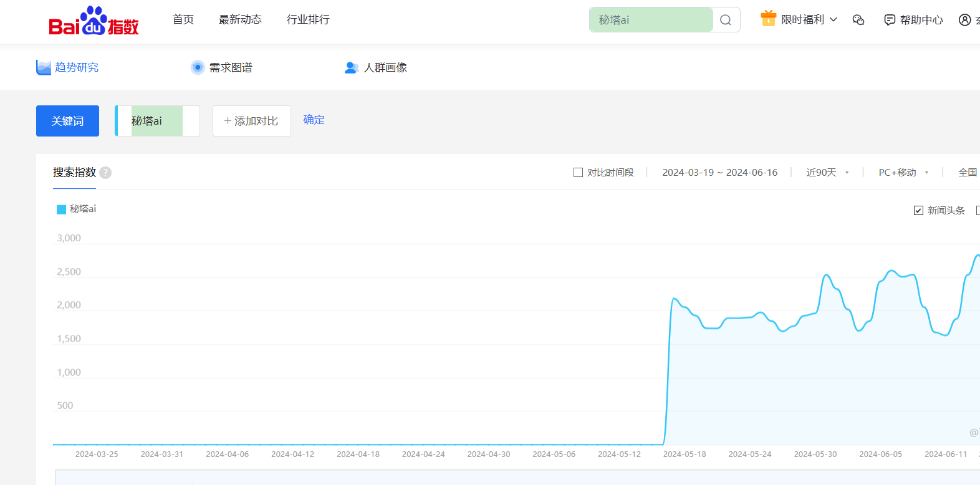Viewport: 980px width, 485px height.
Task: Open the 全国 region selector
Action: pos(968,173)
